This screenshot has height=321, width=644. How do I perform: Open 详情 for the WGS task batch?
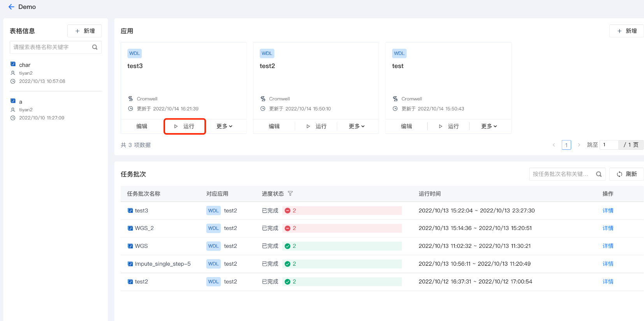coord(608,246)
